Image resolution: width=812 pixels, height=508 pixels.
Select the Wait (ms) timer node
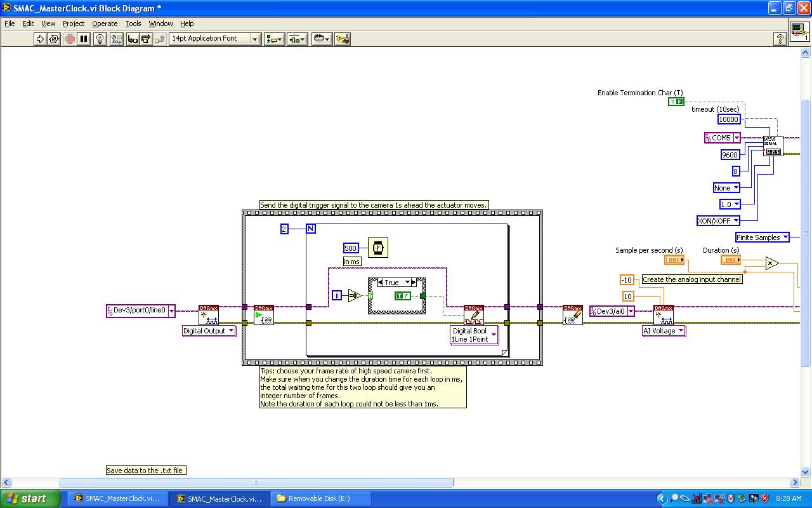pos(378,248)
